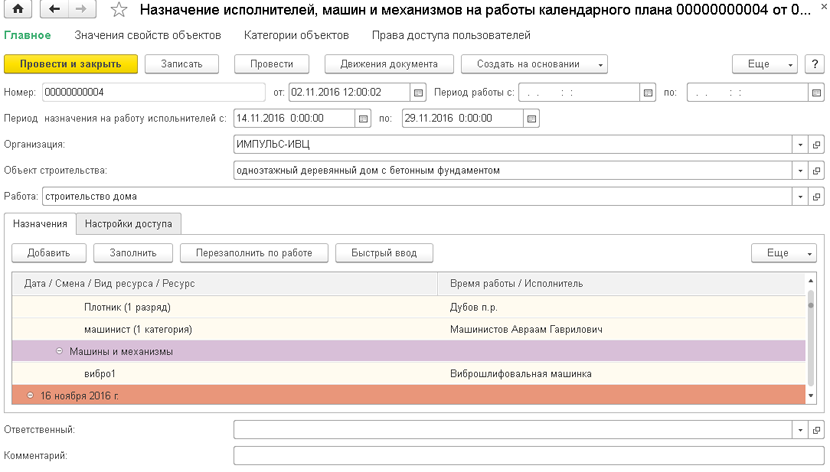Open the 'Создать на основании' dropdown

pyautogui.click(x=535, y=64)
